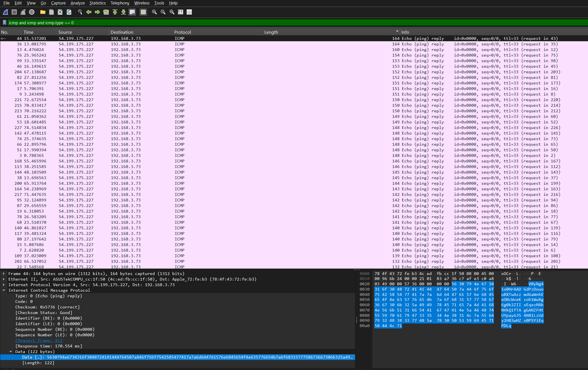The height and width of the screenshot is (370, 588).
Task: Click the find packet magnifier icon
Action: 80,12
